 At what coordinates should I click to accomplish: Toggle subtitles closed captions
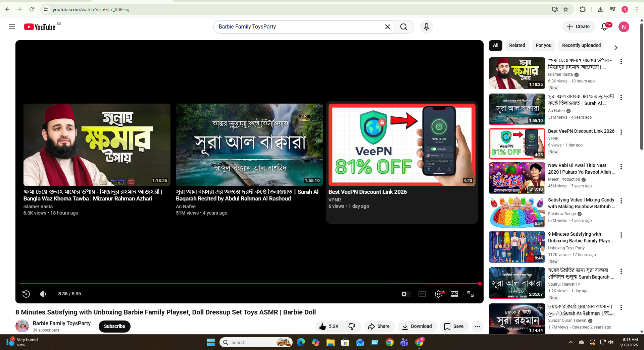pos(422,294)
